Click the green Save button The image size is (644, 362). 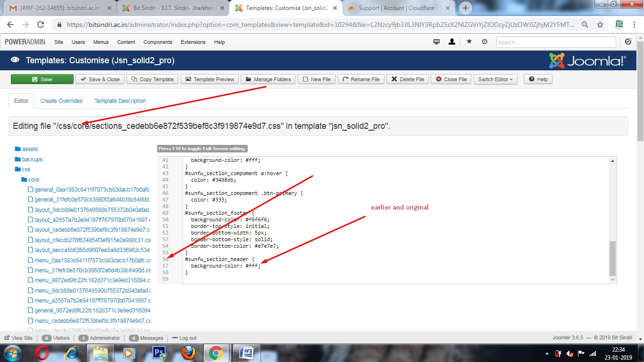coord(42,79)
